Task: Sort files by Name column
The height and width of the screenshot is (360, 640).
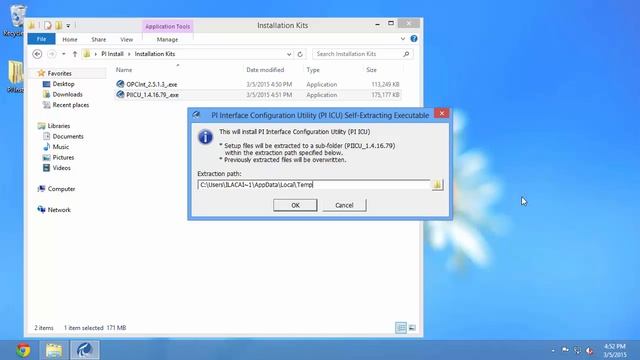Action: point(124,70)
